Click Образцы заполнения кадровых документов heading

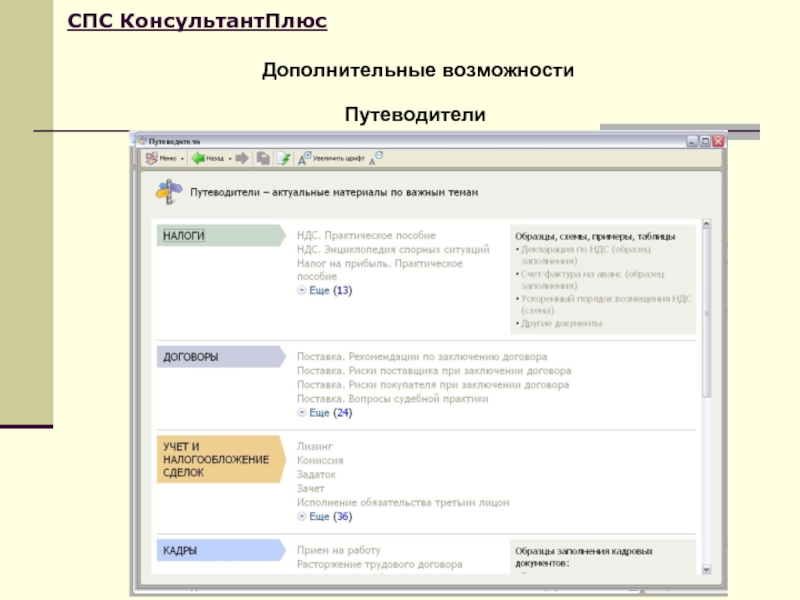tap(584, 557)
